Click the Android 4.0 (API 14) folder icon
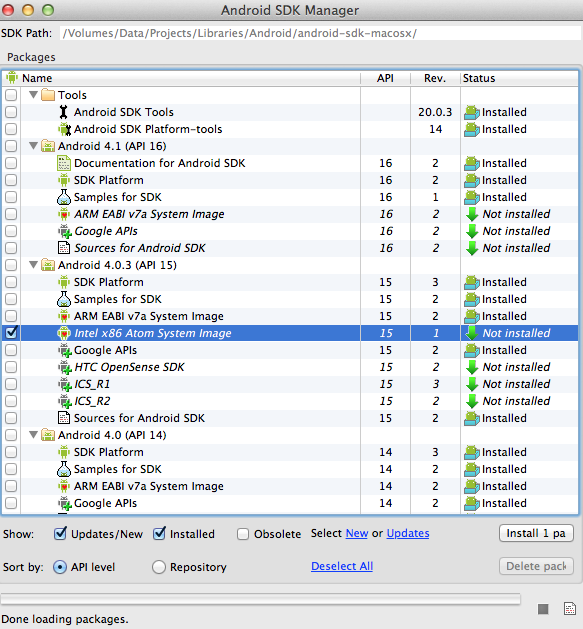The height and width of the screenshot is (629, 583). 48,435
